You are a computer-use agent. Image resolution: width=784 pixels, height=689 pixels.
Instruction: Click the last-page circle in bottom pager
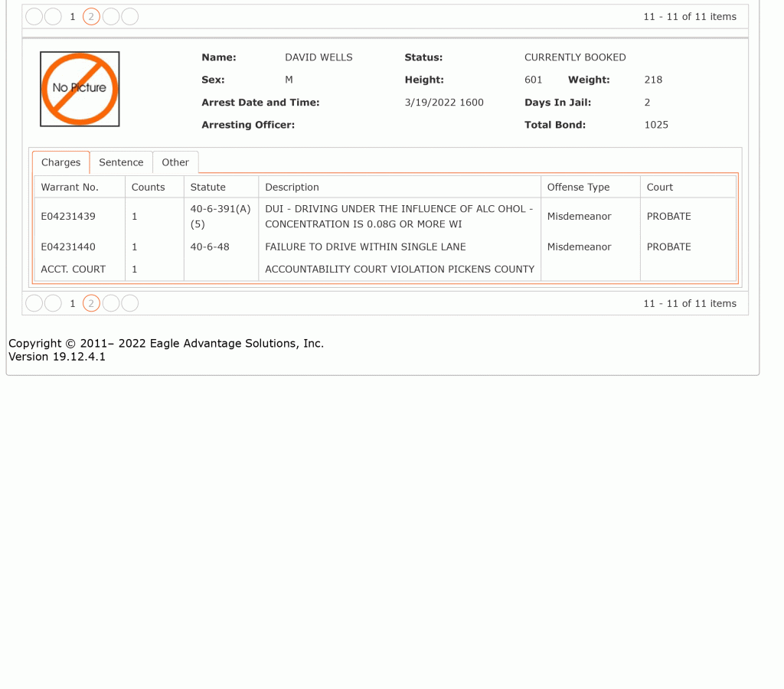tap(130, 303)
